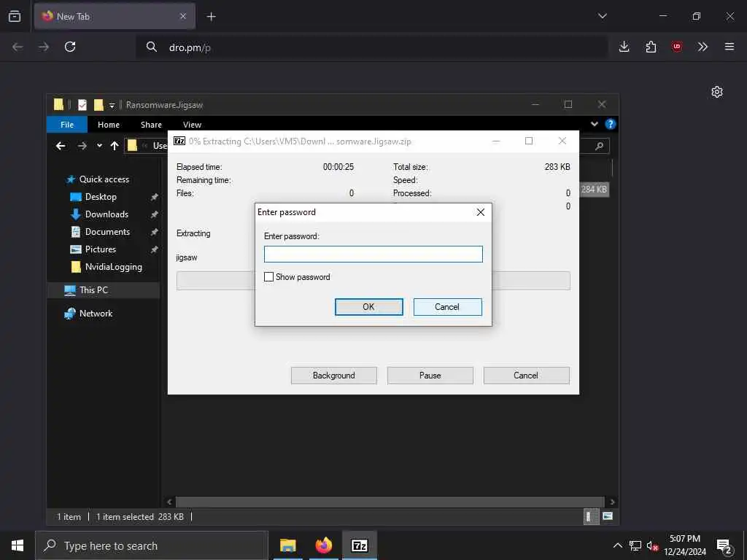747x560 pixels.
Task: Open 7-Zip from the taskbar
Action: pos(359,545)
